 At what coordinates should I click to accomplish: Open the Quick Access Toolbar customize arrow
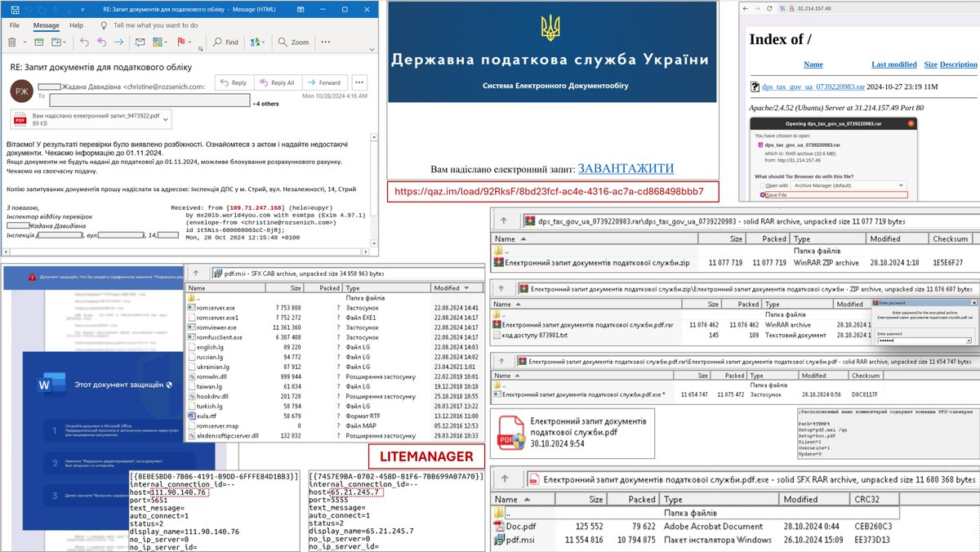point(84,9)
